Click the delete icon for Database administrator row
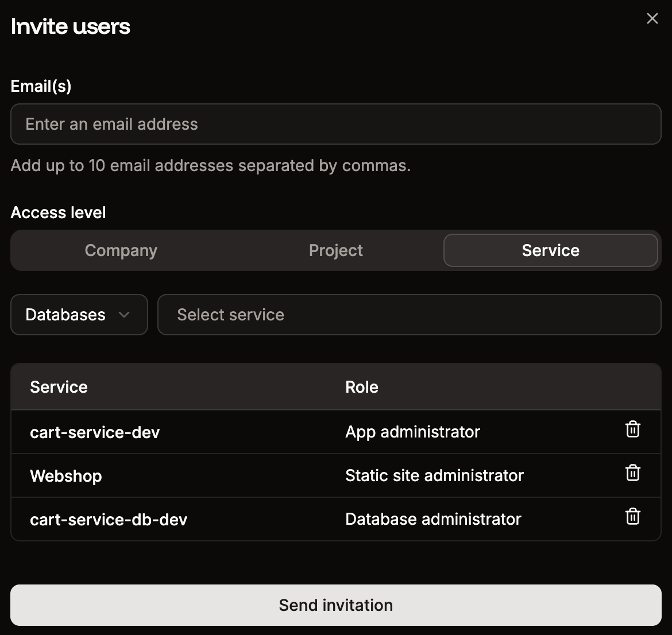 click(632, 516)
